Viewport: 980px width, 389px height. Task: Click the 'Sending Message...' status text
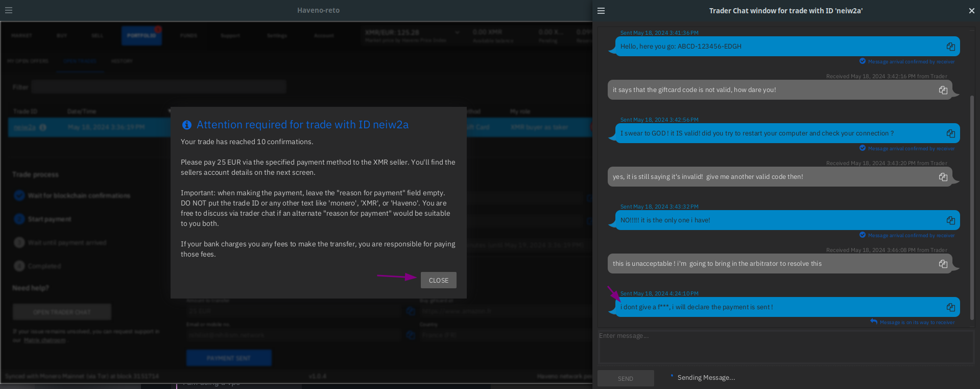706,378
